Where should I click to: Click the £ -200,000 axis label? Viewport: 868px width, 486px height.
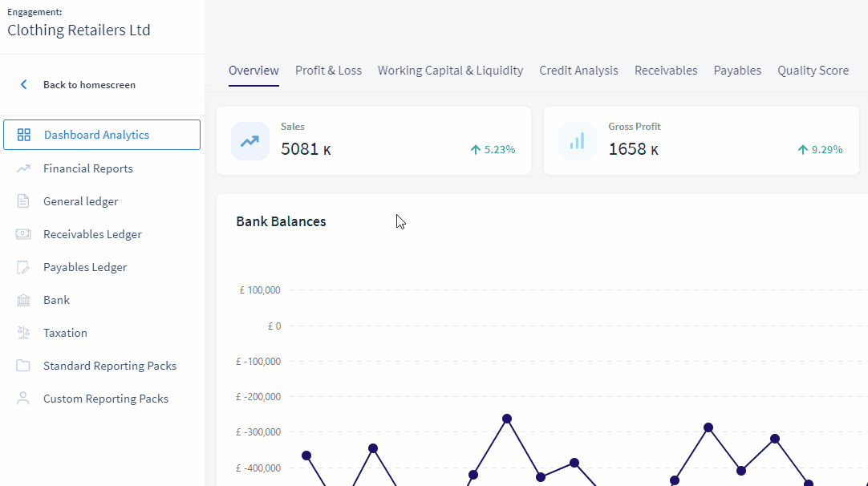click(x=258, y=397)
